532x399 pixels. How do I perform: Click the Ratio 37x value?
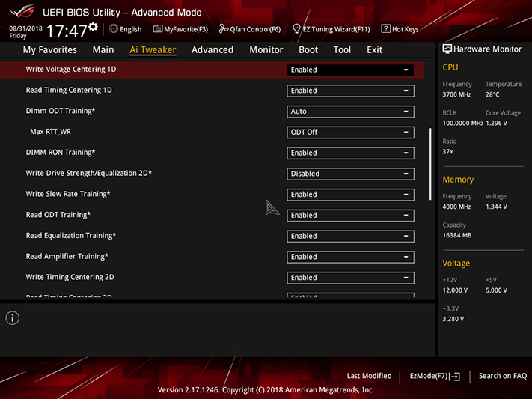click(x=447, y=152)
